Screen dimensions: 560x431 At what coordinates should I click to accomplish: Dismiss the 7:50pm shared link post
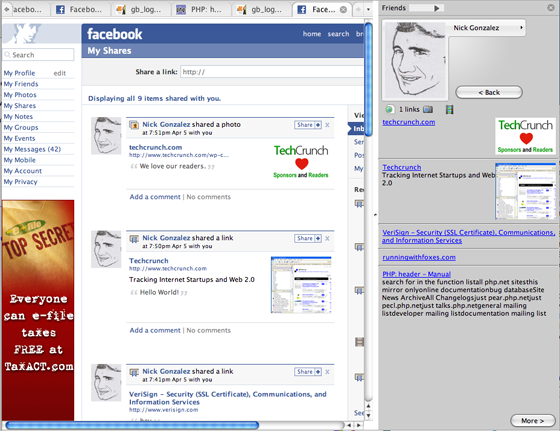(x=327, y=239)
